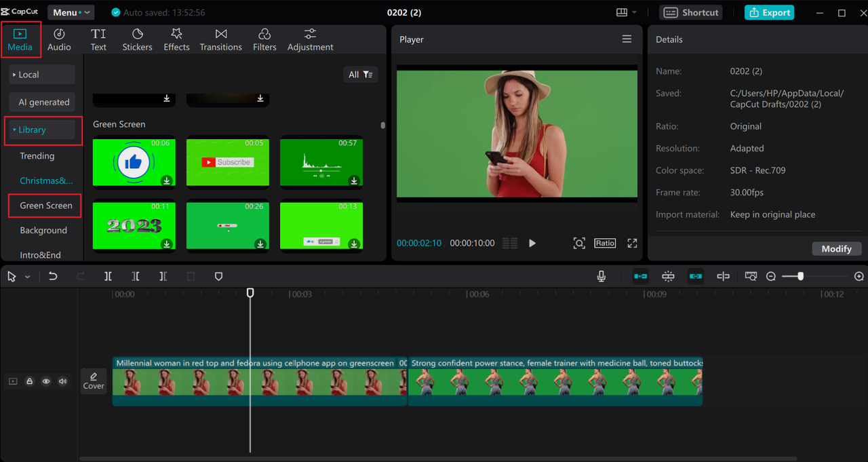Screen dimensions: 868x462
Task: Click the player zoom scan icon
Action: pyautogui.click(x=579, y=243)
